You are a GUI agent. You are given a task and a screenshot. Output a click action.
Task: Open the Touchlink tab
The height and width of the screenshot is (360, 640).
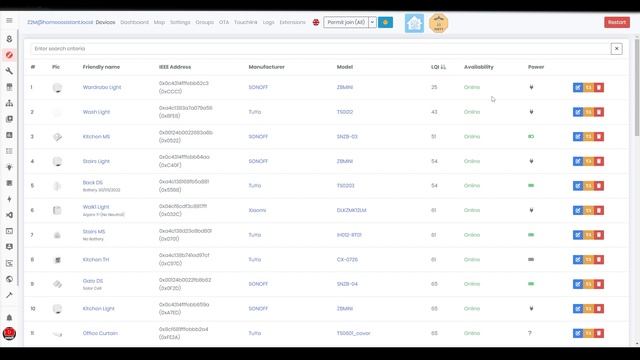tap(246, 22)
